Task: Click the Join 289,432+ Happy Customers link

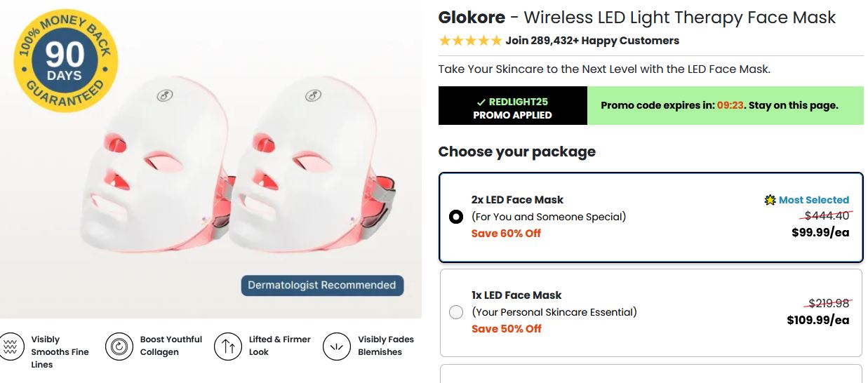Action: point(592,41)
